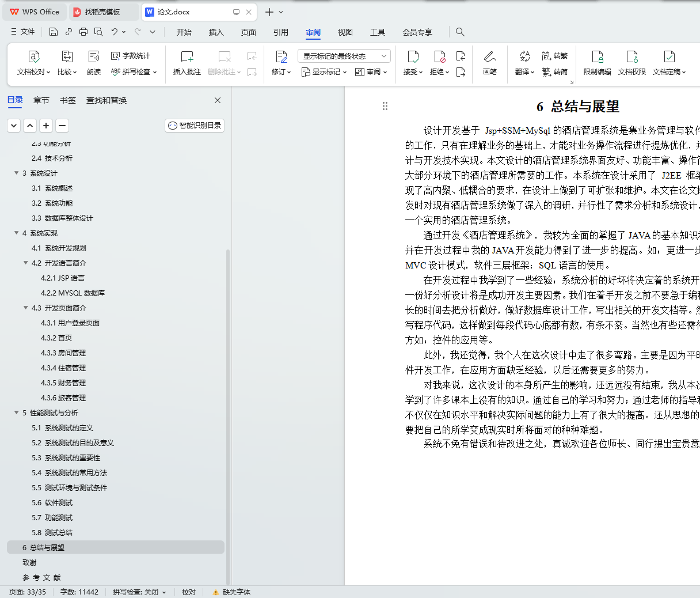The width and height of the screenshot is (700, 598).
Task: Switch to the 视图 ribbon tab
Action: click(345, 32)
